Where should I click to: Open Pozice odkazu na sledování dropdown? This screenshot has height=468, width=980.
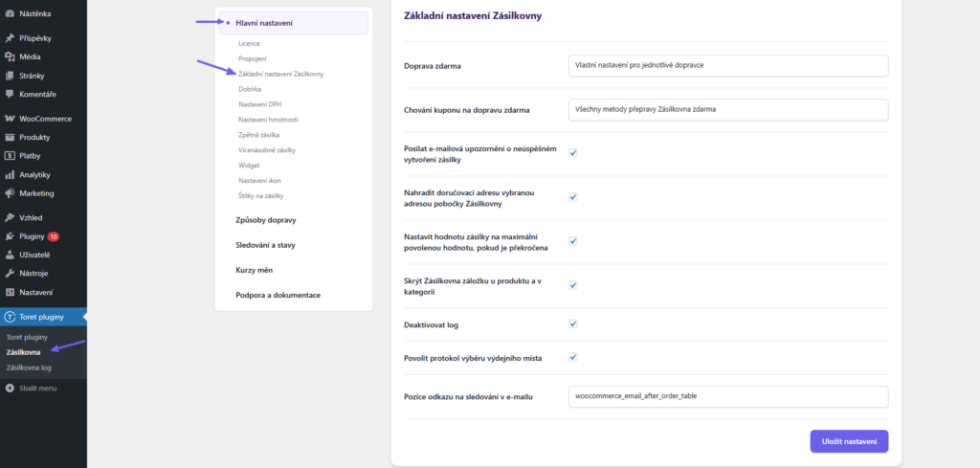point(728,397)
